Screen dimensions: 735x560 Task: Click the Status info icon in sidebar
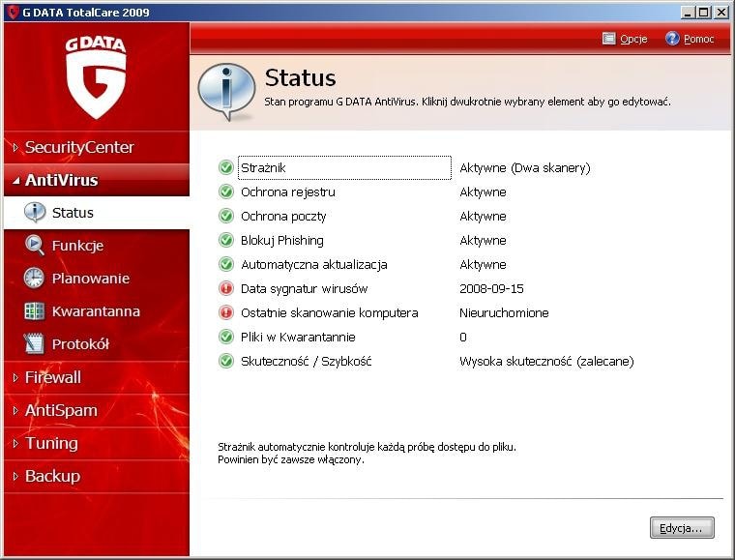coord(35,213)
